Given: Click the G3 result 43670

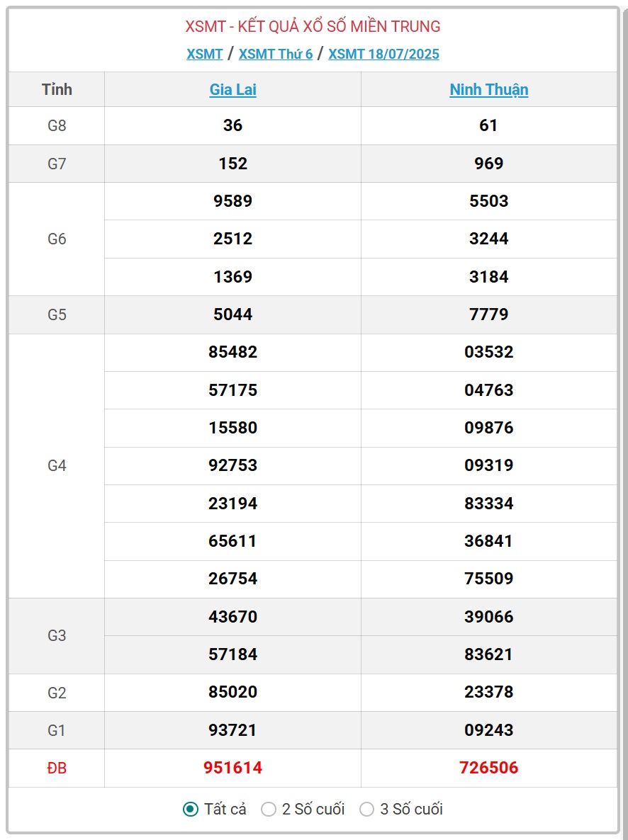Looking at the screenshot, I should pos(232,617).
